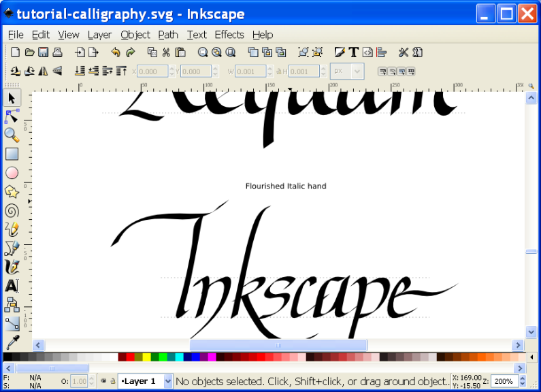Click the Flip horizontal icon
The height and width of the screenshot is (392, 541).
coord(43,71)
